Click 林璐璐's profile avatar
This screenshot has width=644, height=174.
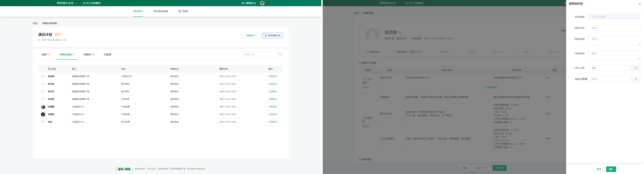click(x=43, y=107)
